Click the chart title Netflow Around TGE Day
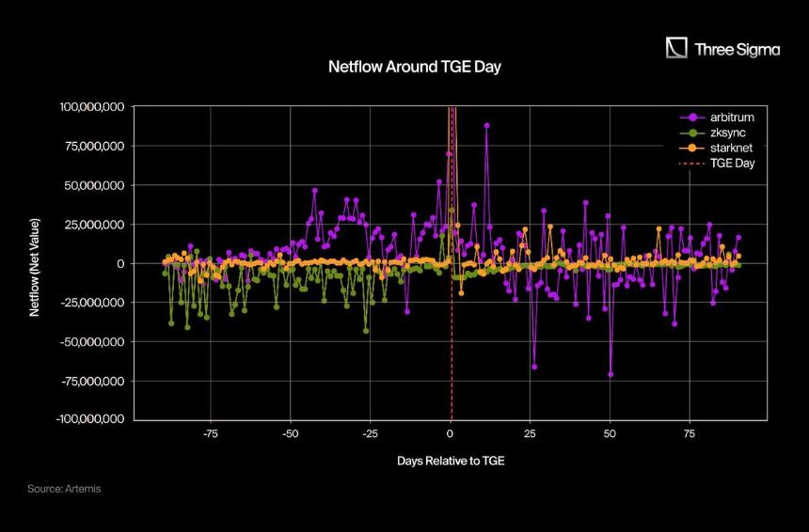Viewport: 809px width, 532px height. click(415, 67)
